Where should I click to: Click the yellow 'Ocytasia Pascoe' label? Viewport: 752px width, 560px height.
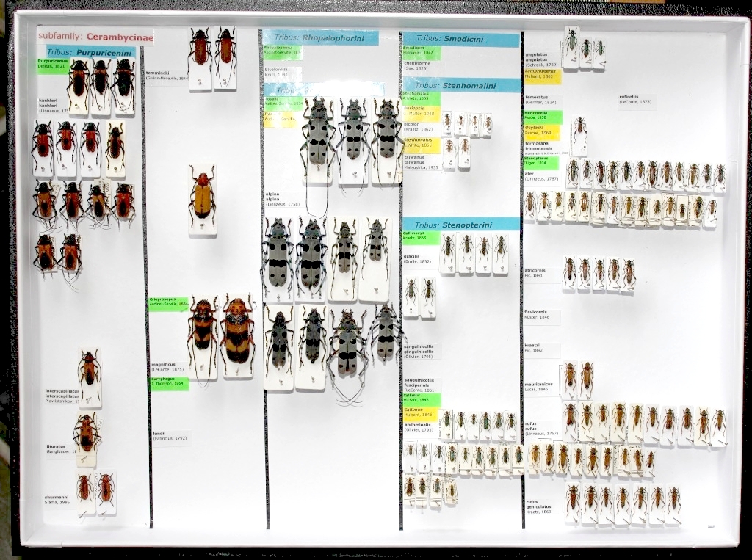click(543, 131)
